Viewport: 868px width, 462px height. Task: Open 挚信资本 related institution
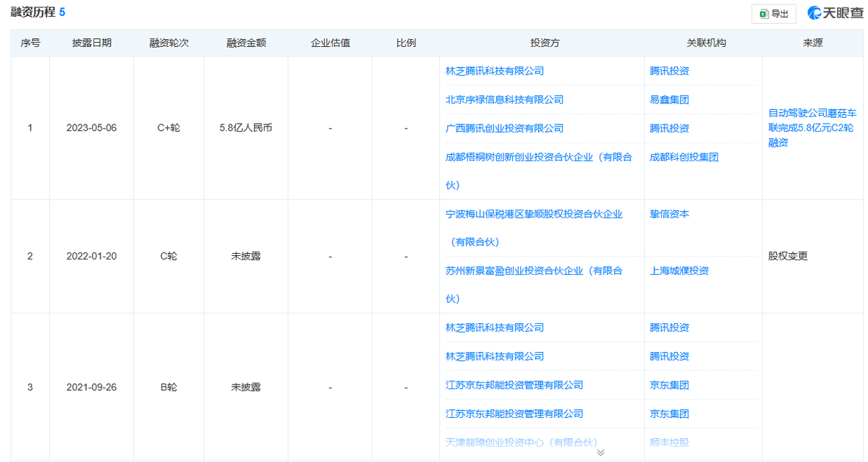[669, 214]
